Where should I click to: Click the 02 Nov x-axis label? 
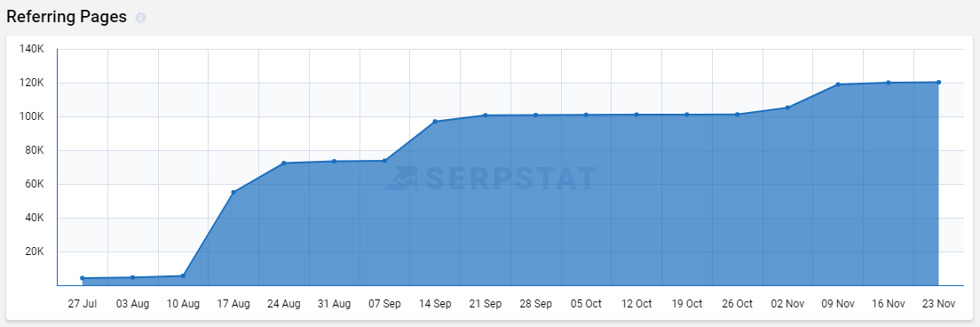click(787, 304)
